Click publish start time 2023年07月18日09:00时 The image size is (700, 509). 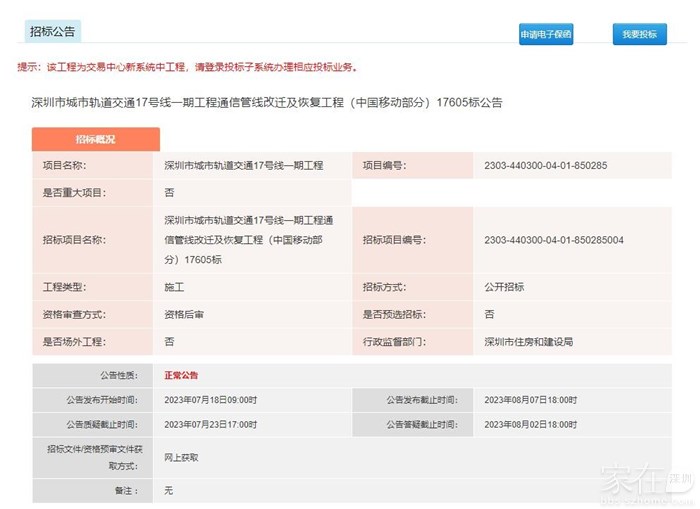click(210, 400)
